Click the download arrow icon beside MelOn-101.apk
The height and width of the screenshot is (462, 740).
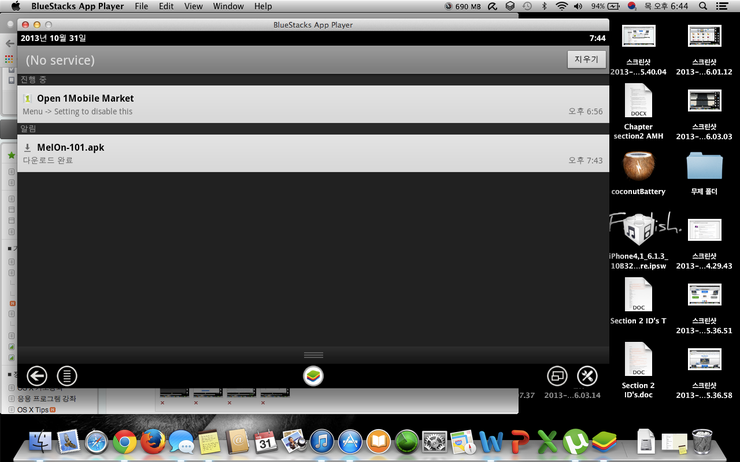point(27,147)
